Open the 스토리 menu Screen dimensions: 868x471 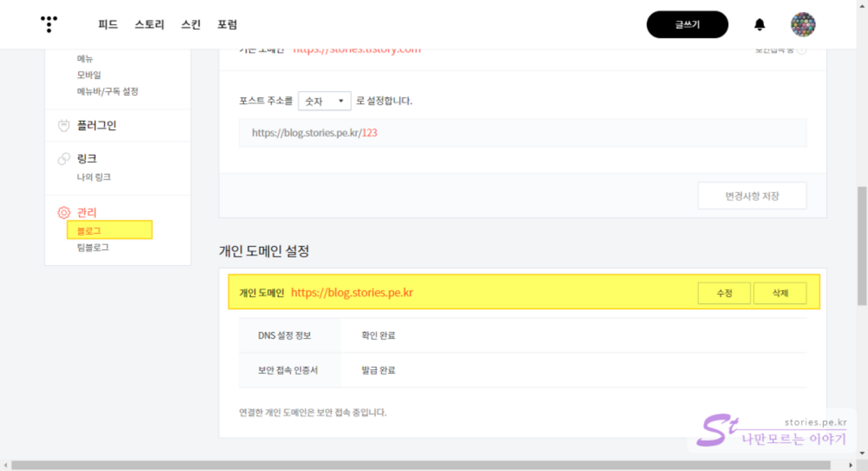coord(149,25)
